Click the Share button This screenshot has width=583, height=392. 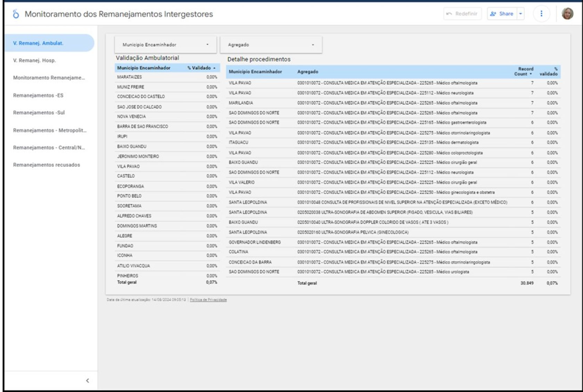coord(502,14)
